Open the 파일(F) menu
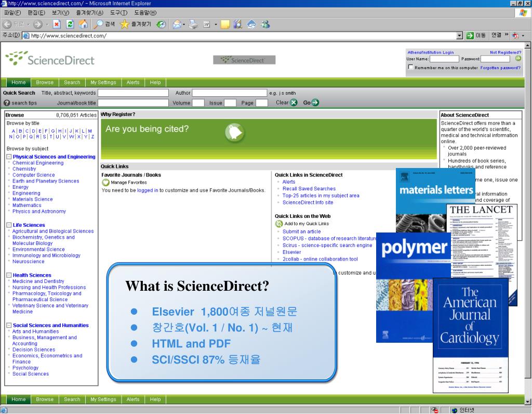532x414 pixels. tap(12, 12)
